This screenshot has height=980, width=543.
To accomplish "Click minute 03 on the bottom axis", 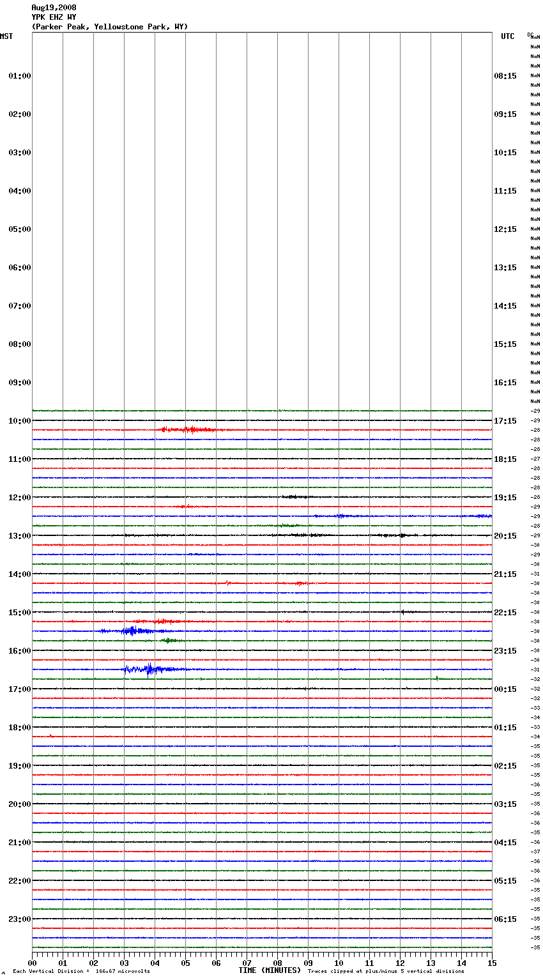I will point(124,963).
